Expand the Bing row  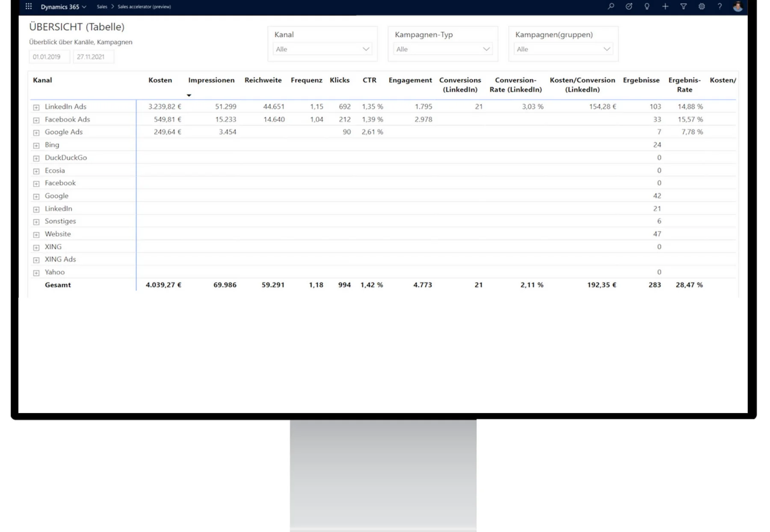pyautogui.click(x=36, y=145)
